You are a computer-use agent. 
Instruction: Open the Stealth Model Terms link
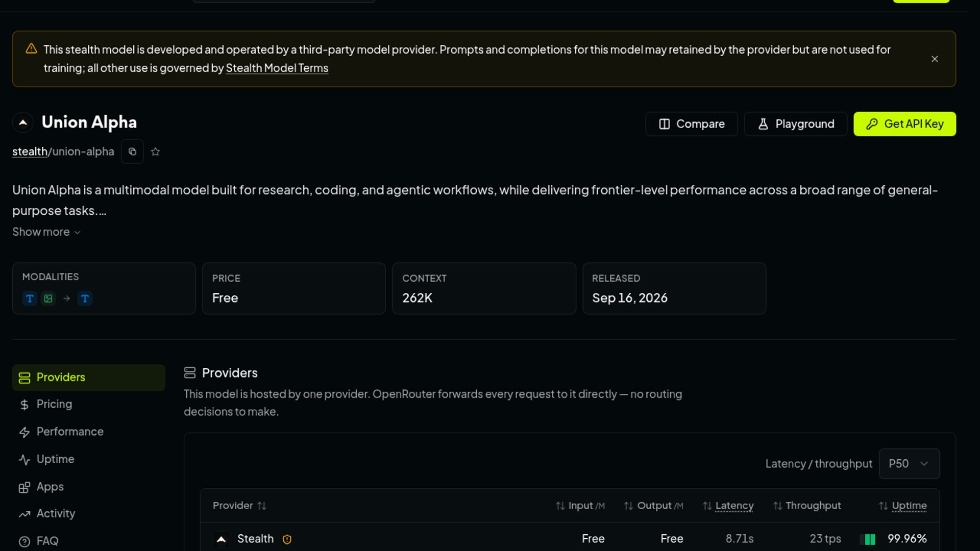click(277, 68)
